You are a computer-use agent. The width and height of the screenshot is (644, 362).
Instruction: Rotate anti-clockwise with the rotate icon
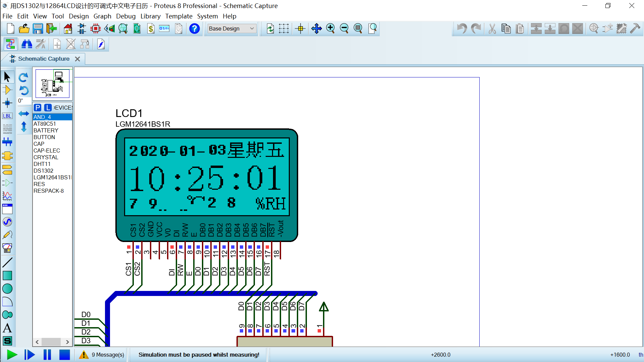pyautogui.click(x=23, y=90)
